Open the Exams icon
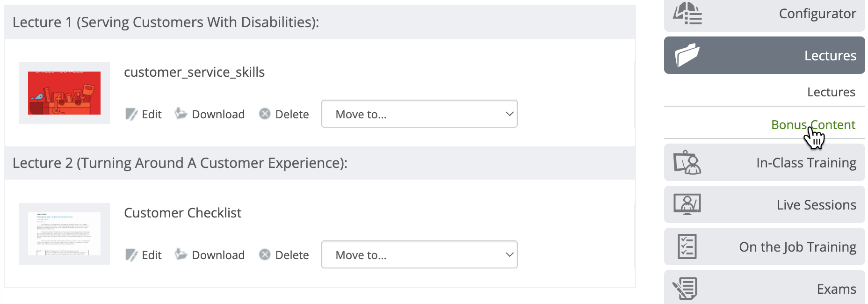868x304 pixels. (686, 289)
